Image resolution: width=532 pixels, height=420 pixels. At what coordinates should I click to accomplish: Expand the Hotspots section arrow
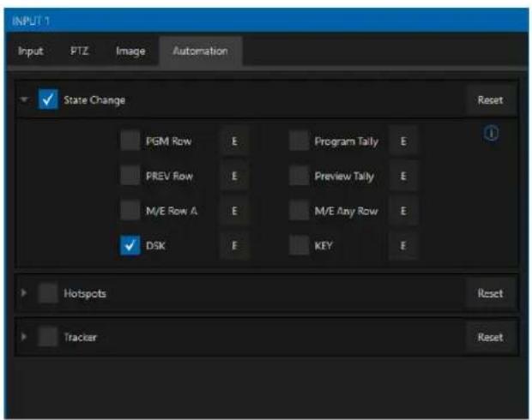pyautogui.click(x=24, y=293)
